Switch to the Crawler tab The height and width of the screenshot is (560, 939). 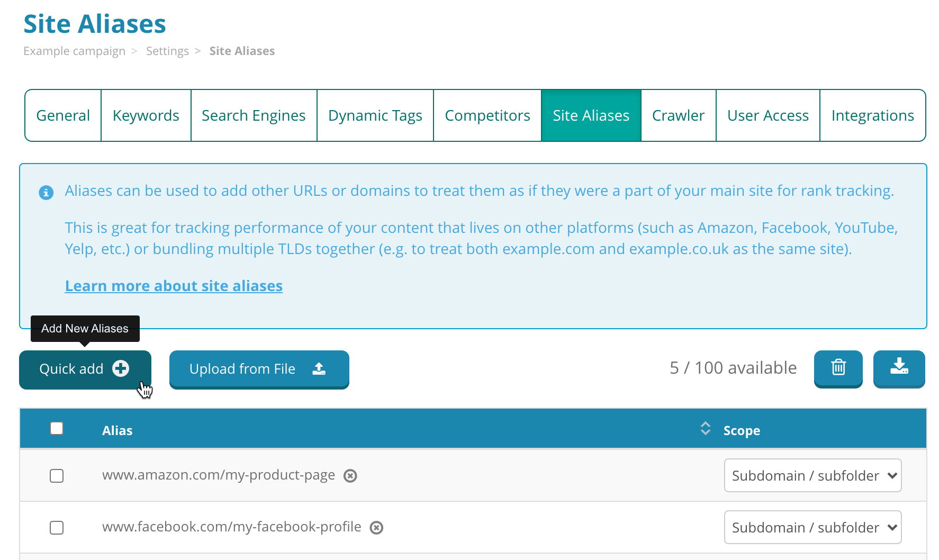[678, 115]
